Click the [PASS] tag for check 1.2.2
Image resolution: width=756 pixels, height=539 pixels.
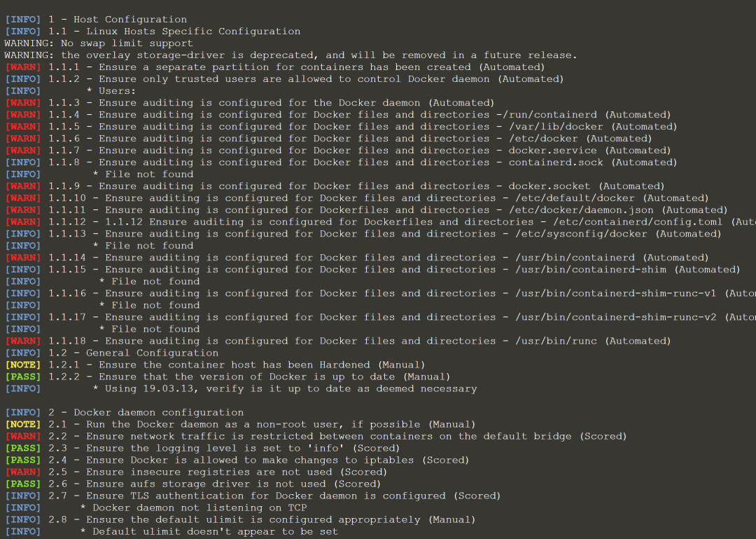23,377
